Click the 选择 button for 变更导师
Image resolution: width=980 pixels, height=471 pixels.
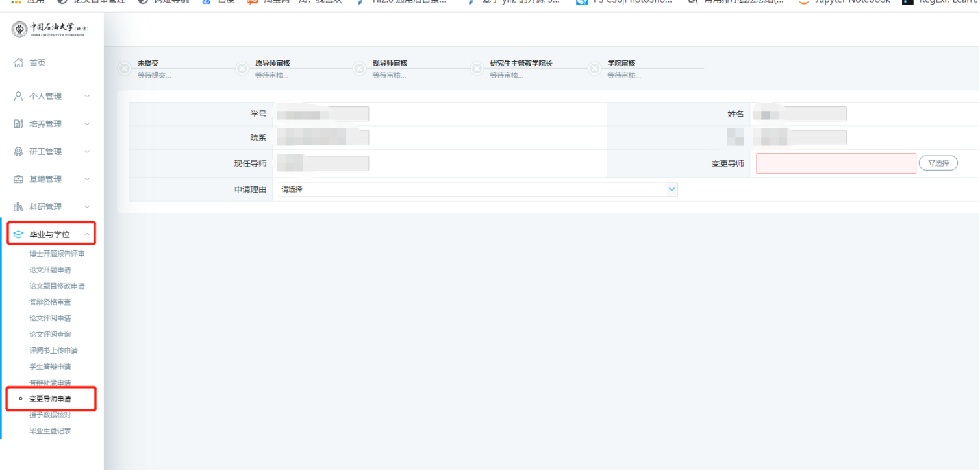click(x=938, y=163)
